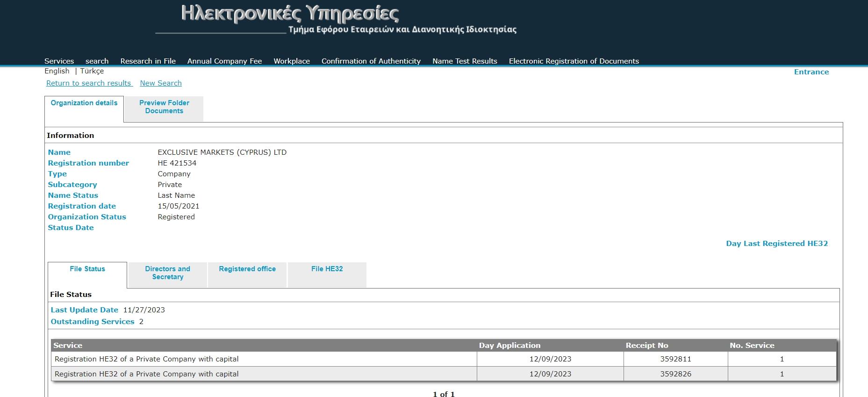Open Confirmation of Authenticity menu
This screenshot has height=397, width=868.
point(371,61)
